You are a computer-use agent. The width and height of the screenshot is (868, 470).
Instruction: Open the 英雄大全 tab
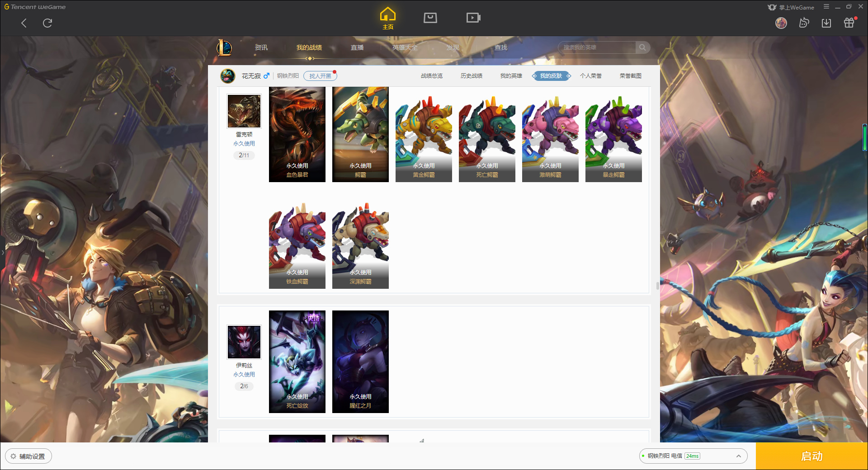pyautogui.click(x=405, y=47)
